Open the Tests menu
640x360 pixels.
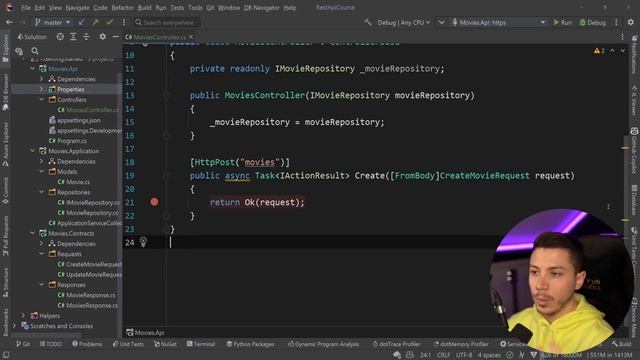[177, 8]
